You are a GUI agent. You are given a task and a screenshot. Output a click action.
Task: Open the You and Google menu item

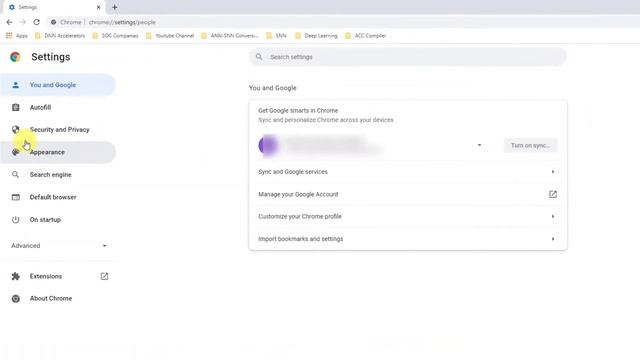[x=58, y=85]
